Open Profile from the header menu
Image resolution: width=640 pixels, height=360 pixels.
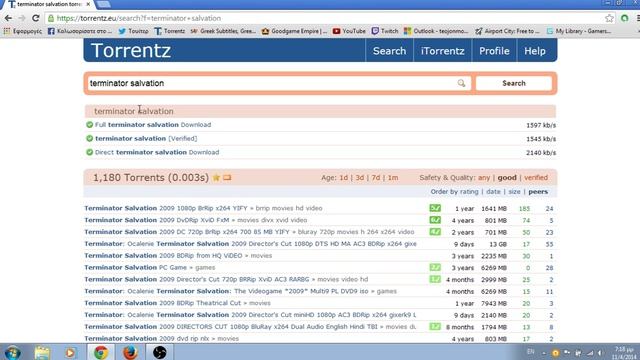[494, 51]
